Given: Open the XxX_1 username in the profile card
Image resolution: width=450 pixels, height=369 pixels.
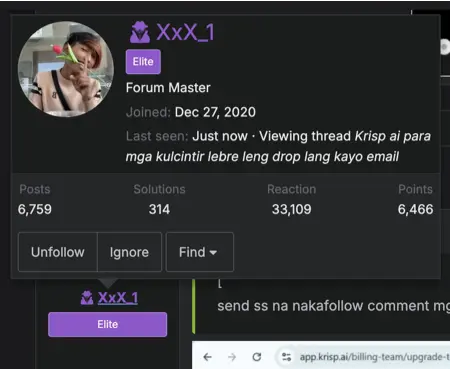Looking at the screenshot, I should point(185,32).
